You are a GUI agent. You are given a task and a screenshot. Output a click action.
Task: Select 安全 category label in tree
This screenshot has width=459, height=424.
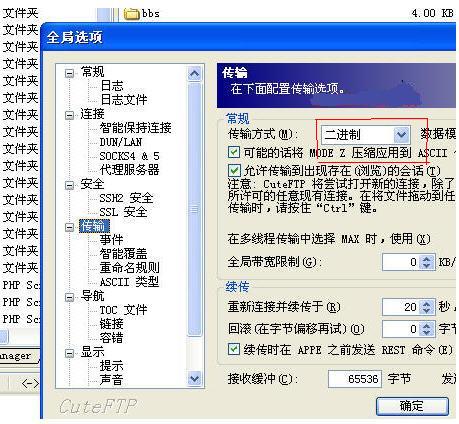pyautogui.click(x=92, y=184)
